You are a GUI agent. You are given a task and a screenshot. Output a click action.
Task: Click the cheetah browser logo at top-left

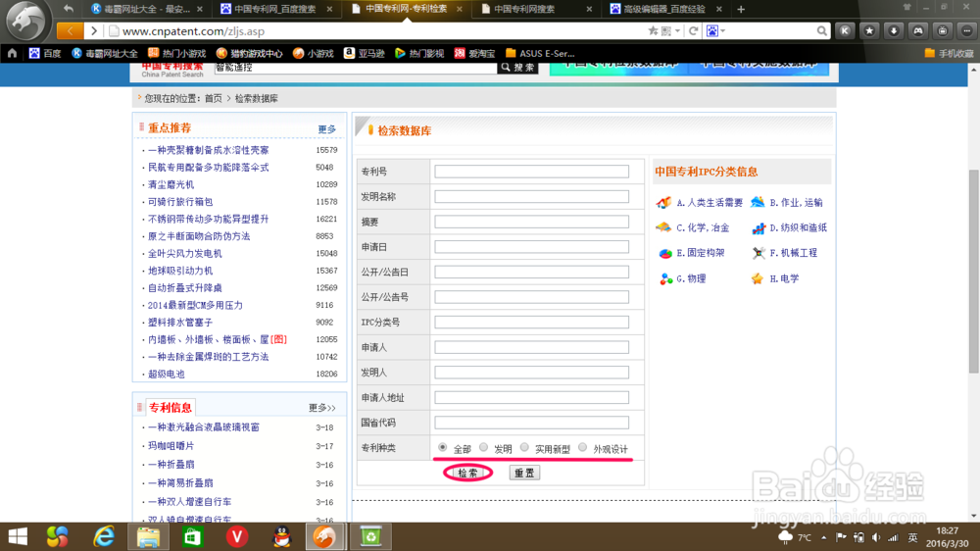pos(25,21)
